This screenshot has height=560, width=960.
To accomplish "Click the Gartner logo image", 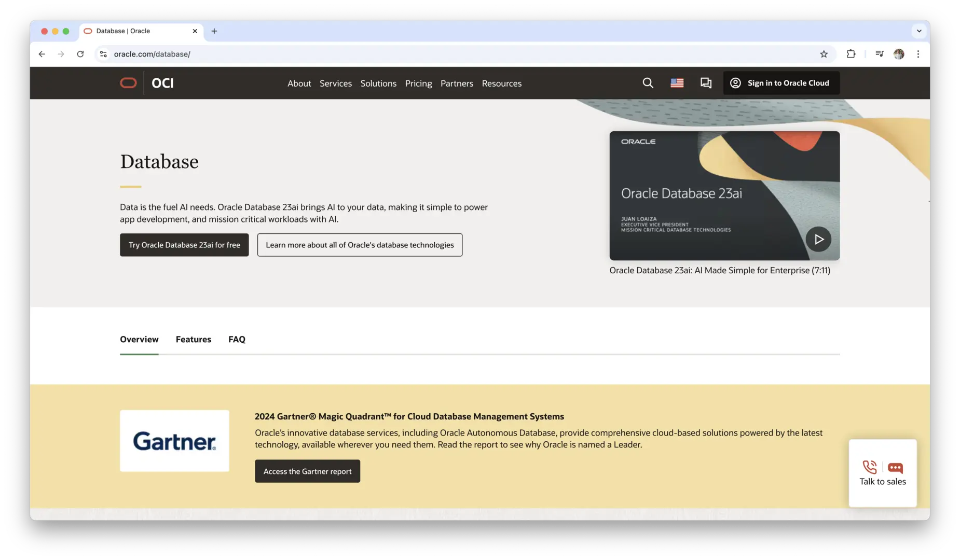I will 174,441.
